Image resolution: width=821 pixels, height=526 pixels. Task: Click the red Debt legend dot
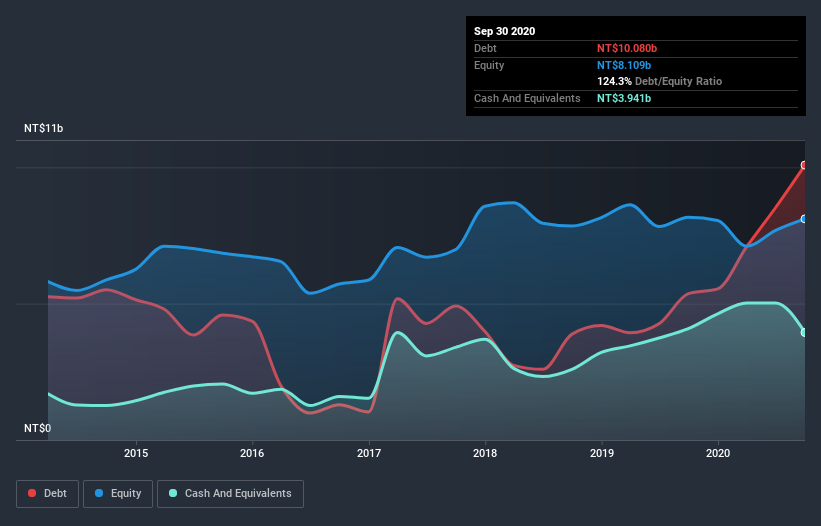pos(32,493)
